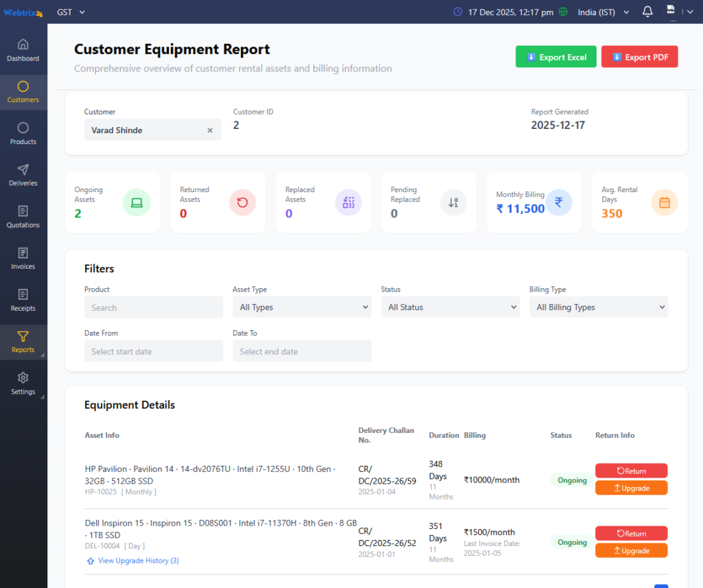Click the upgrade history arrow icon

coord(91,561)
